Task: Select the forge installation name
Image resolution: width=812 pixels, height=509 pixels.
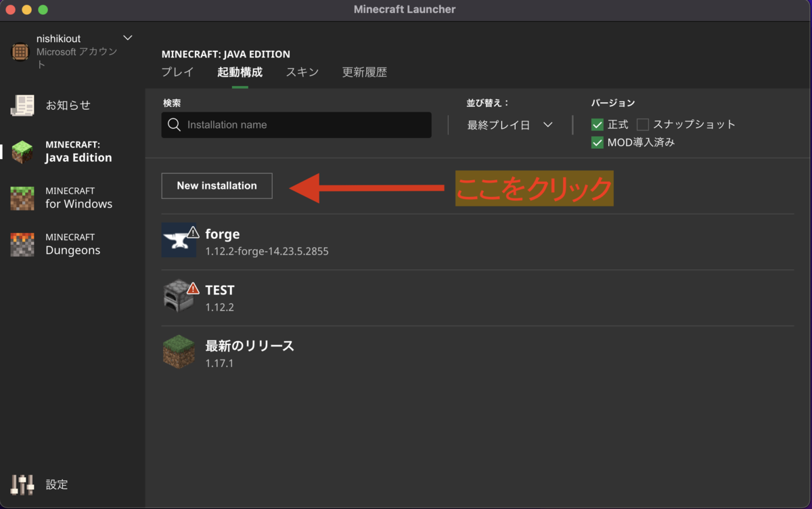Action: coord(223,234)
